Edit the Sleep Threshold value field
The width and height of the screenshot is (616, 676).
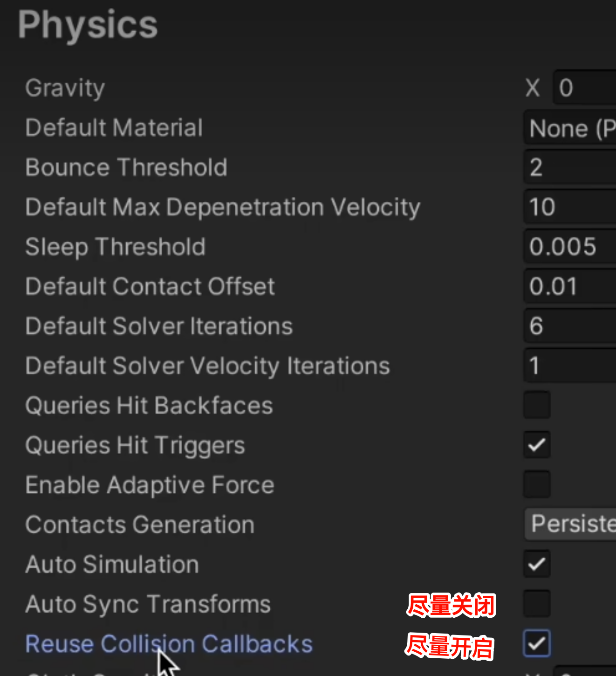571,247
